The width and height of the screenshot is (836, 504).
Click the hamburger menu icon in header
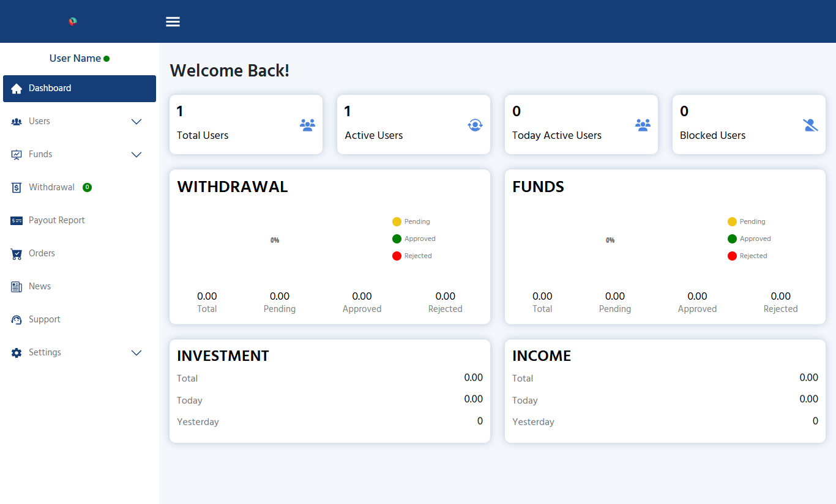[173, 22]
